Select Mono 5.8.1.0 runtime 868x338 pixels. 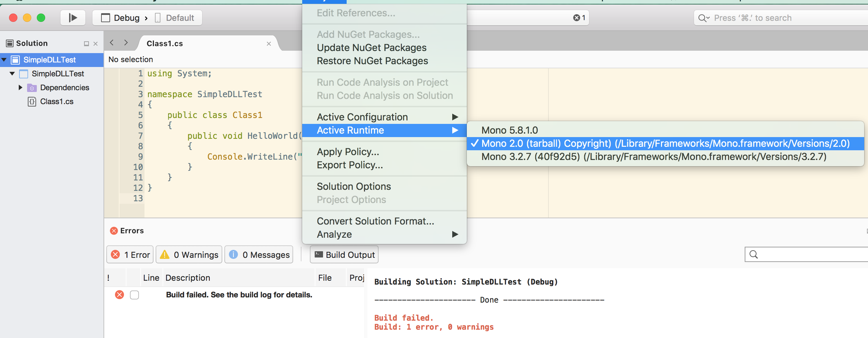click(510, 130)
